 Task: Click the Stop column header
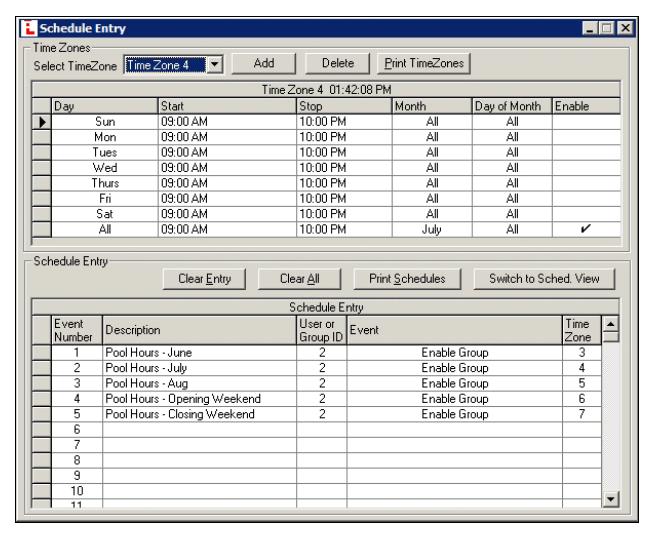click(x=344, y=106)
